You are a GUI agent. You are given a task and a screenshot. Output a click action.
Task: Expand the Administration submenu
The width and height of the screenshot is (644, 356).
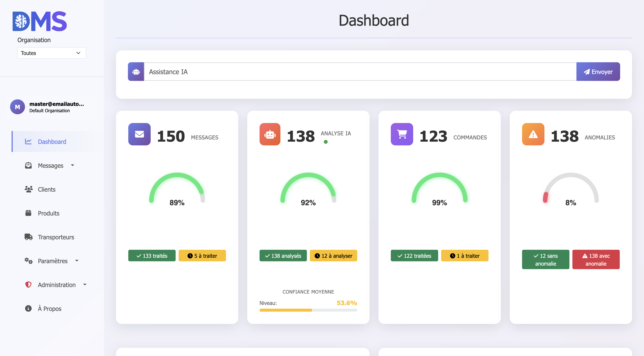point(56,285)
